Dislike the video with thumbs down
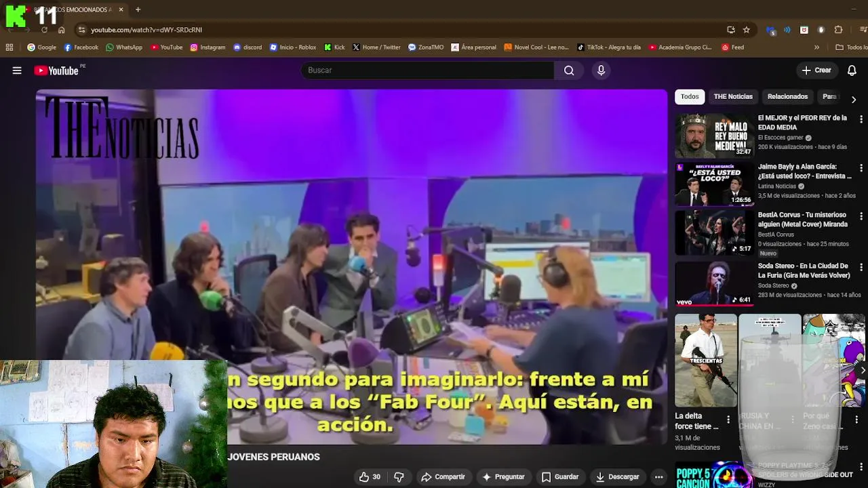 399,477
